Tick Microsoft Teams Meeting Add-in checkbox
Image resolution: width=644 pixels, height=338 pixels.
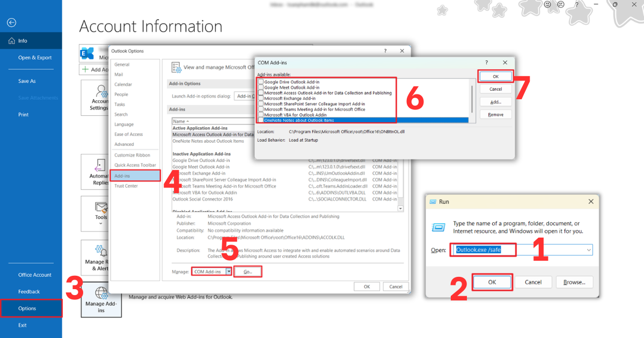click(261, 109)
